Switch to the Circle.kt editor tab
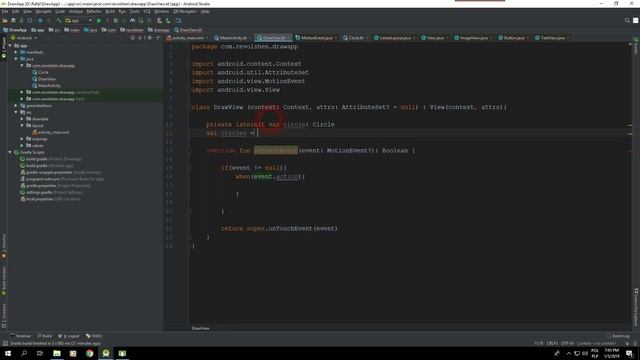 (356, 38)
